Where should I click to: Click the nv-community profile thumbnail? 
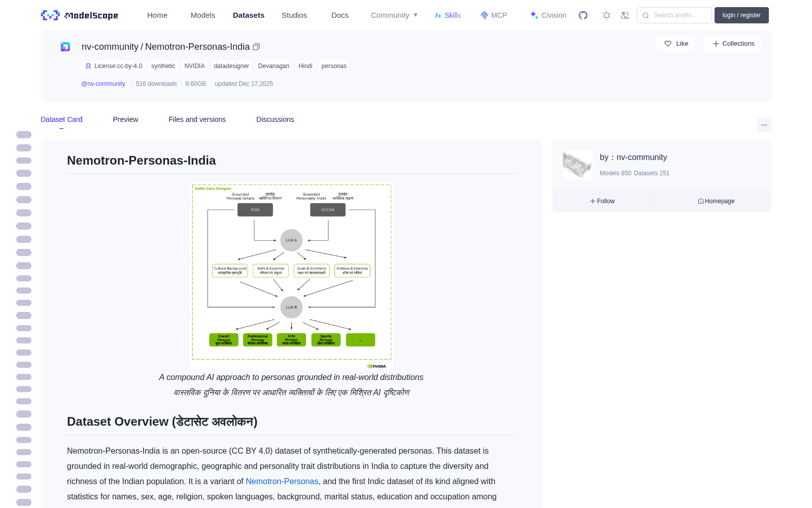tap(578, 165)
